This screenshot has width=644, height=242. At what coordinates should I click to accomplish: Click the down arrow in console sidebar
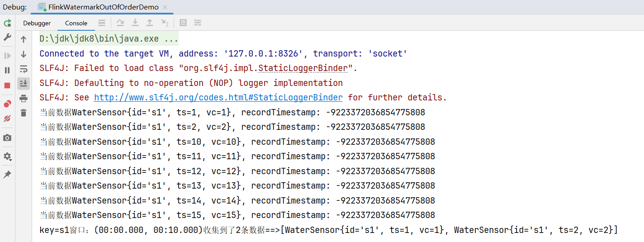click(24, 54)
